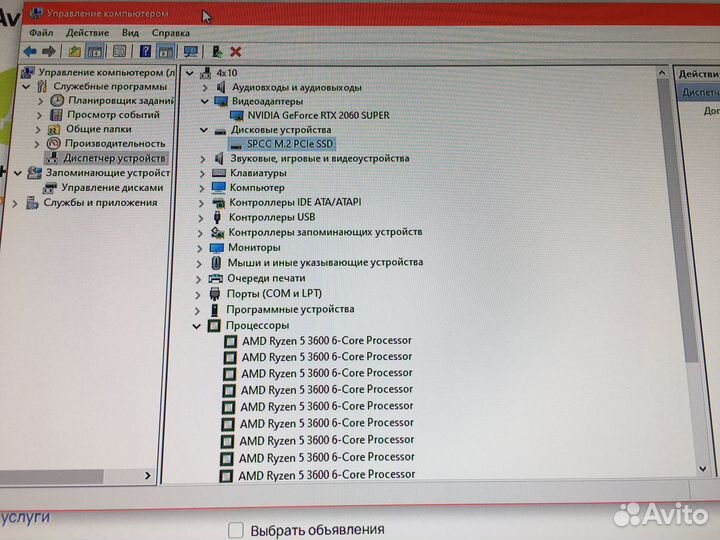Image resolution: width=720 pixels, height=540 pixels.
Task: Tick the Выбрать объявления checkbox
Action: pyautogui.click(x=236, y=530)
